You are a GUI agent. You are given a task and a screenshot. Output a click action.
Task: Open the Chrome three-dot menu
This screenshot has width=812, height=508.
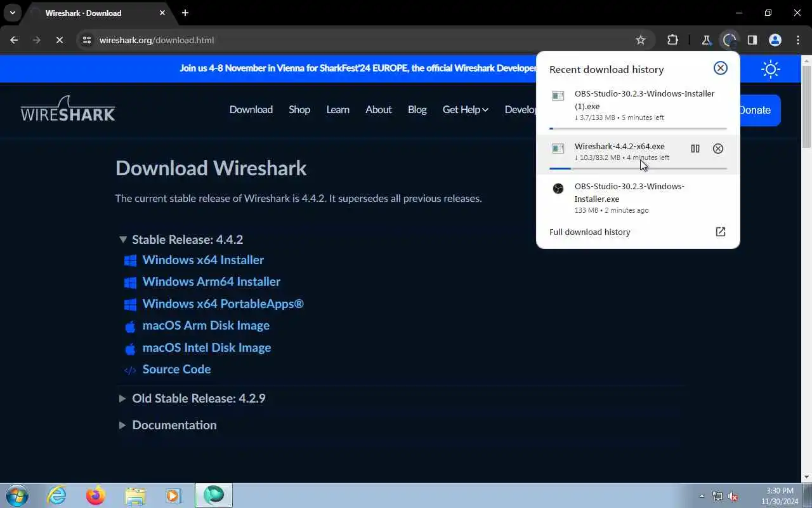(798, 40)
